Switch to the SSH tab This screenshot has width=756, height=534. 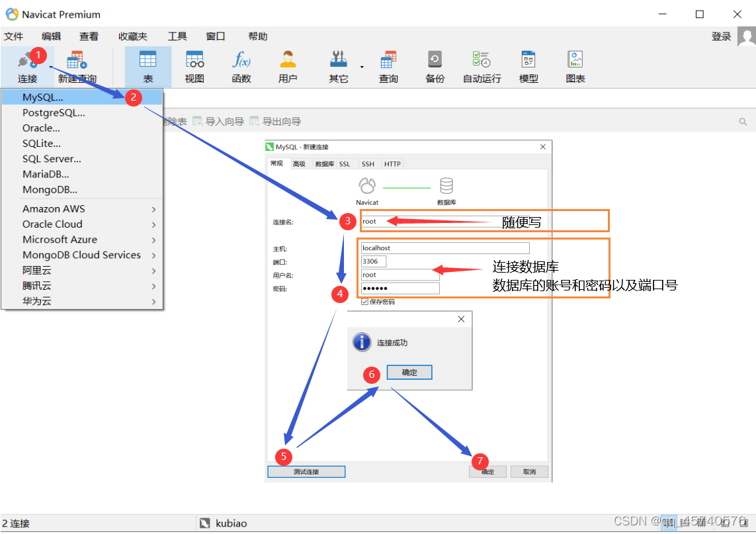pyautogui.click(x=368, y=164)
